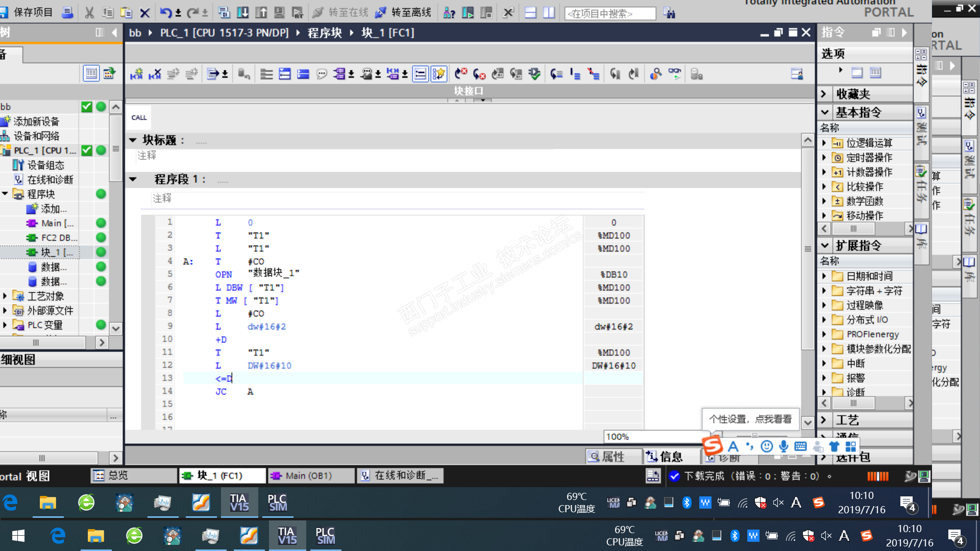Collapse the 程序段 1 network section
980x551 pixels.
coord(133,179)
